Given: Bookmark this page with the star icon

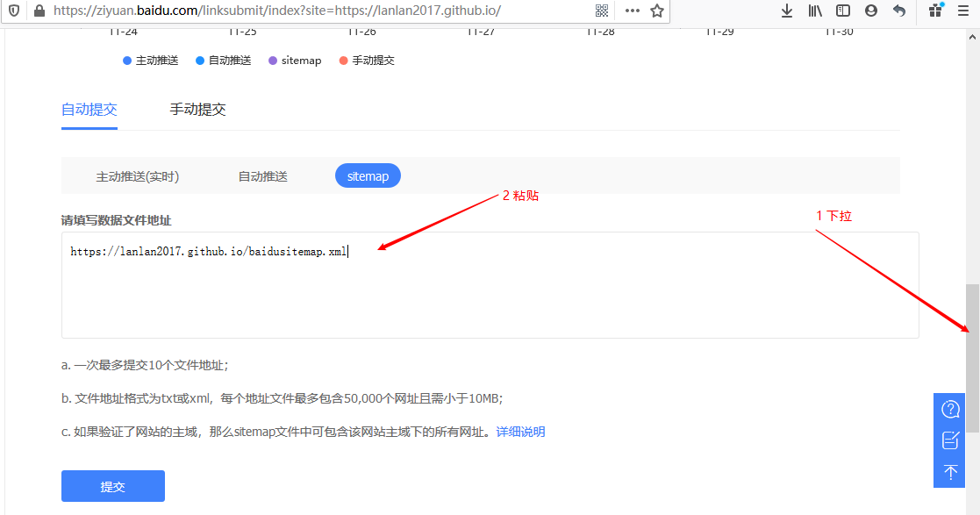Looking at the screenshot, I should click(x=657, y=11).
